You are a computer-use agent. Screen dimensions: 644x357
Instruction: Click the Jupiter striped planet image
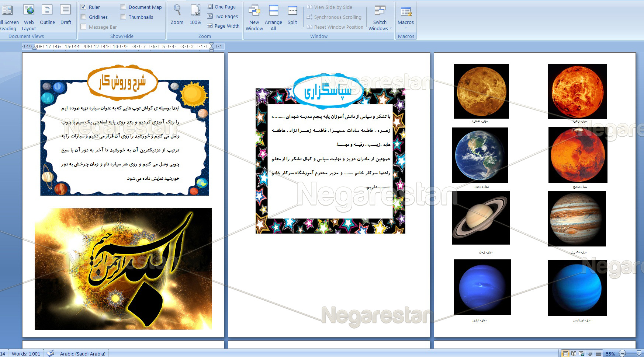point(577,218)
